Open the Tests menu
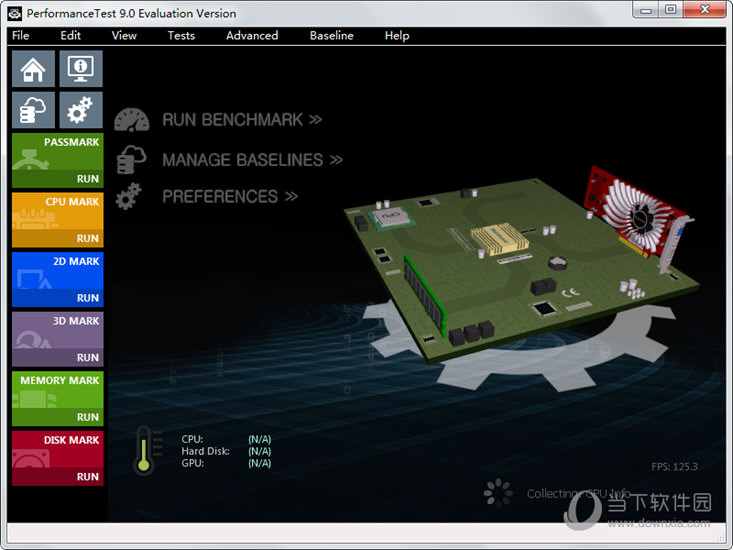This screenshot has width=733, height=550. click(181, 36)
